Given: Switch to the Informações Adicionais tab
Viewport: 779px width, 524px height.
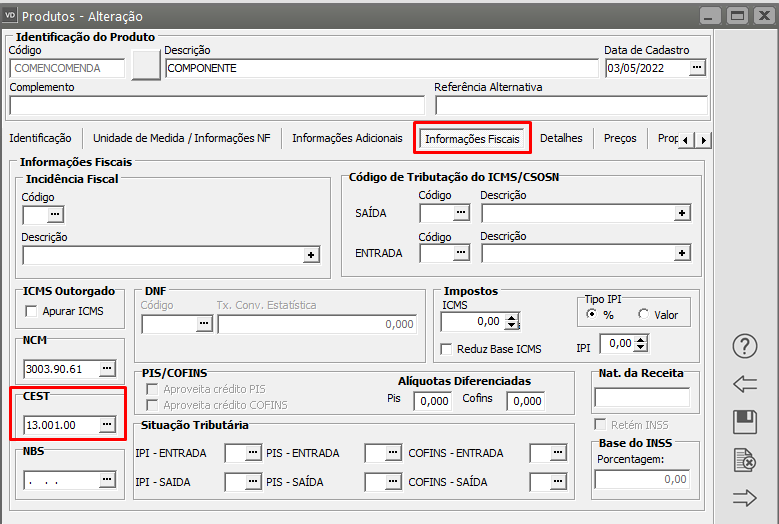Looking at the screenshot, I should 347,138.
